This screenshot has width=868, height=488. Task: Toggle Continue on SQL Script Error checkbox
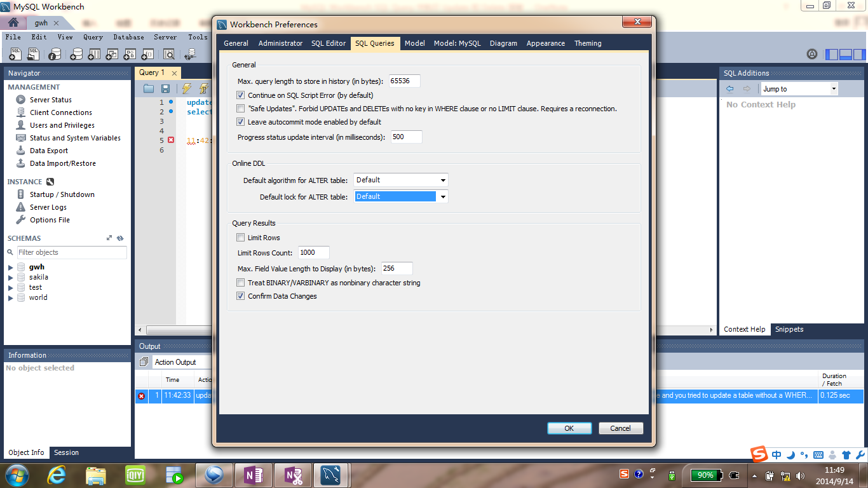tap(240, 95)
